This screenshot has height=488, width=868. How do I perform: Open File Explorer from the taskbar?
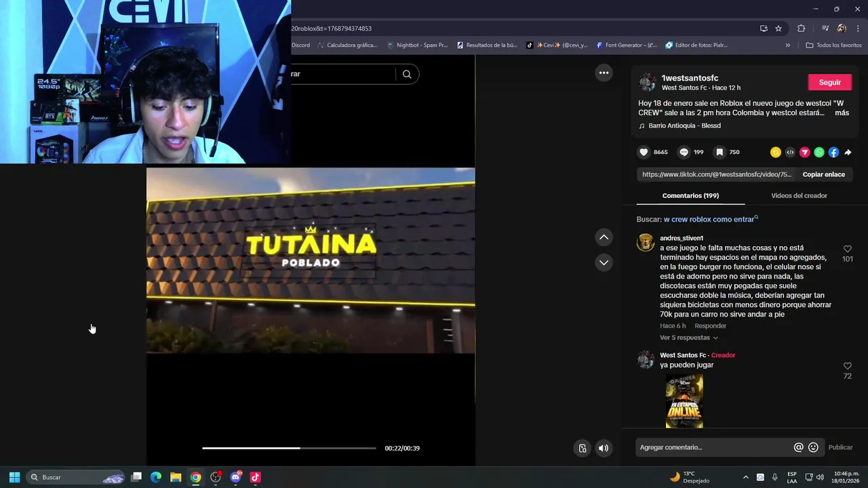pyautogui.click(x=176, y=477)
